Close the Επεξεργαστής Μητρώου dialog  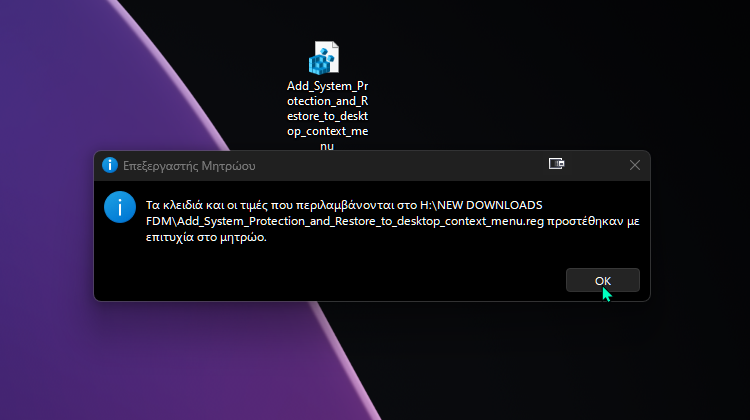[635, 165]
